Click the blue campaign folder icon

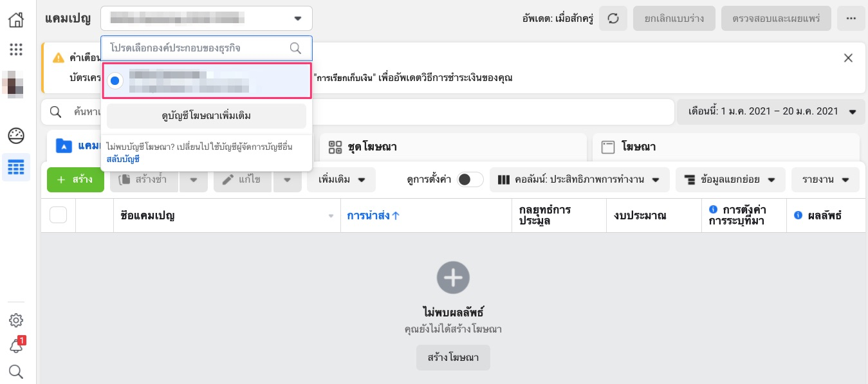coord(63,146)
